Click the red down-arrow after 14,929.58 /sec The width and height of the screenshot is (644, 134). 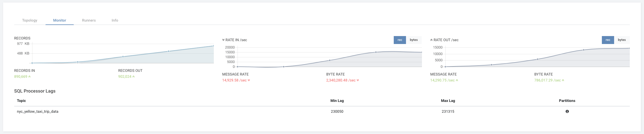coord(249,80)
